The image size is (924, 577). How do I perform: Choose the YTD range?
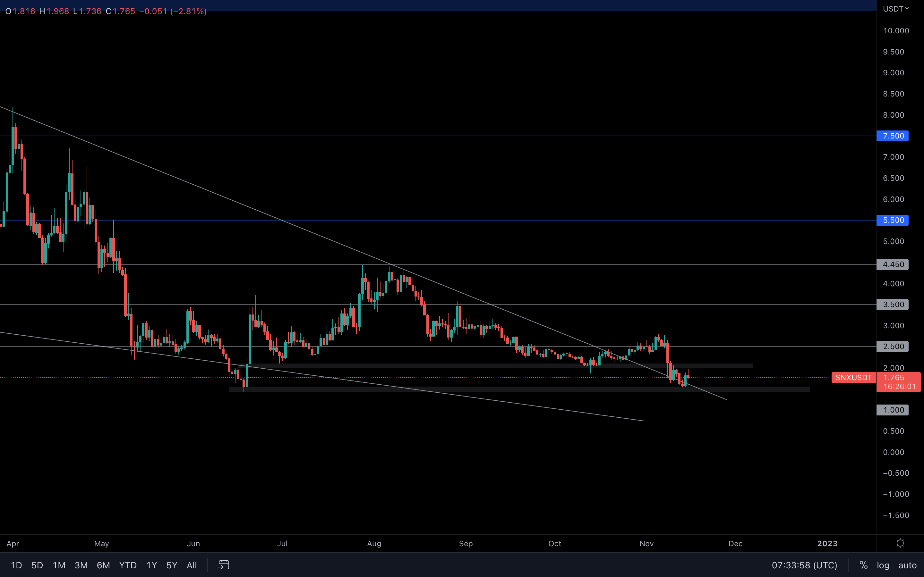click(x=127, y=565)
